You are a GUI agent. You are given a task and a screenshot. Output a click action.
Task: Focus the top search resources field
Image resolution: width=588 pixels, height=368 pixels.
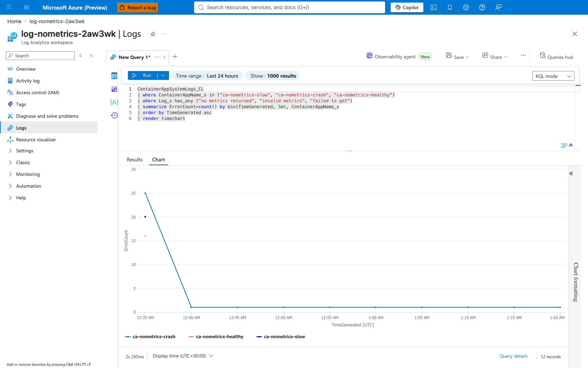[x=290, y=7]
